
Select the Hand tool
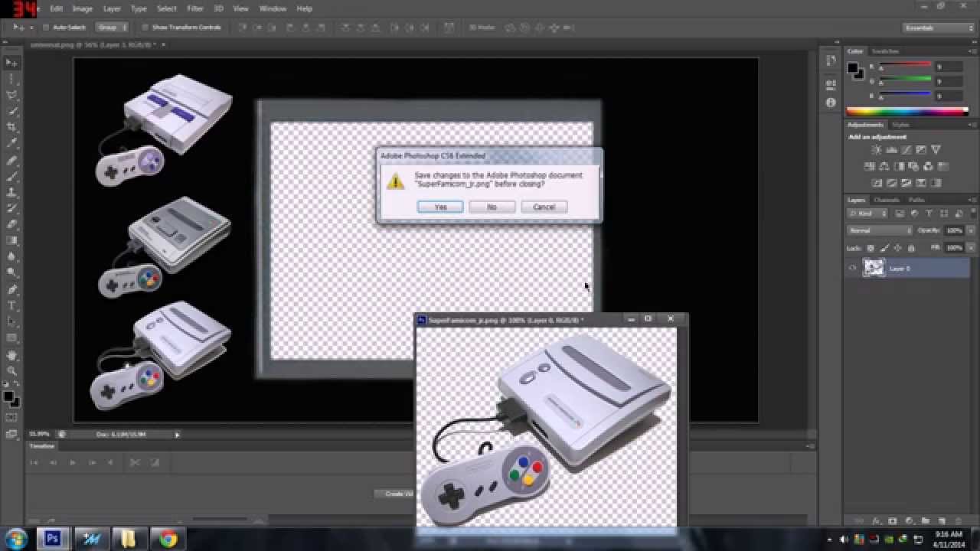(x=11, y=354)
